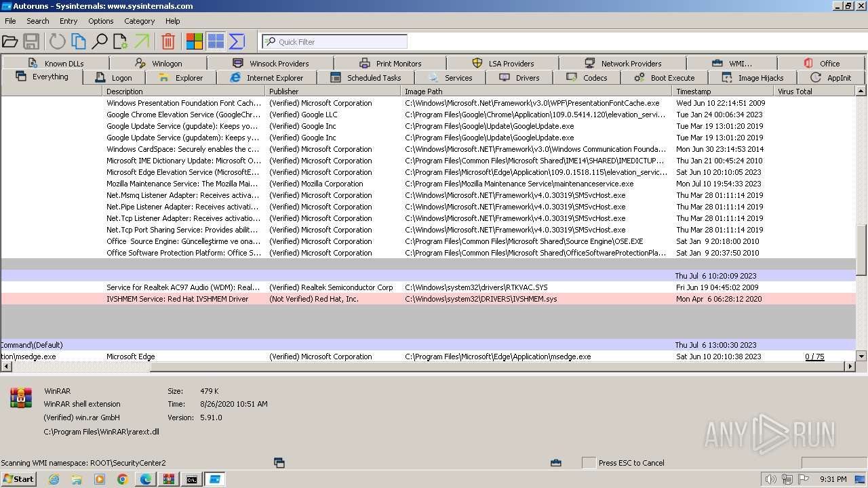Viewport: 868px width, 488px height.
Task: Switch to the LSA Providers tab
Action: pyautogui.click(x=502, y=63)
